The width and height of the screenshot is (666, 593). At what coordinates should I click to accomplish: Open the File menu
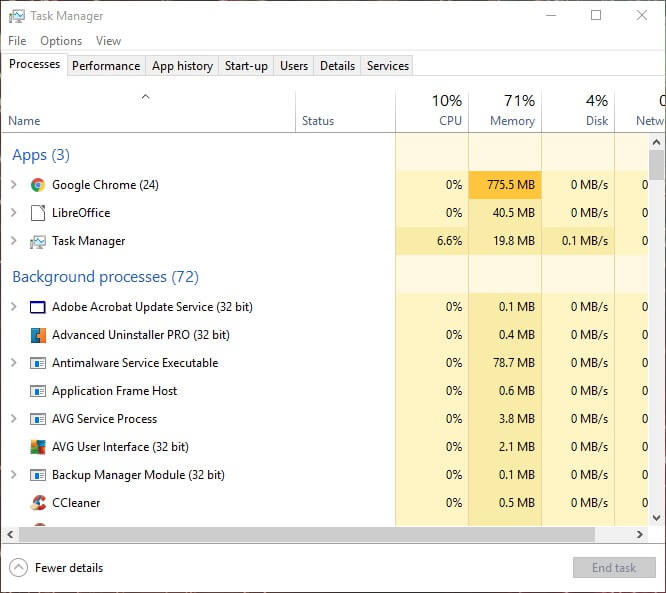[17, 41]
